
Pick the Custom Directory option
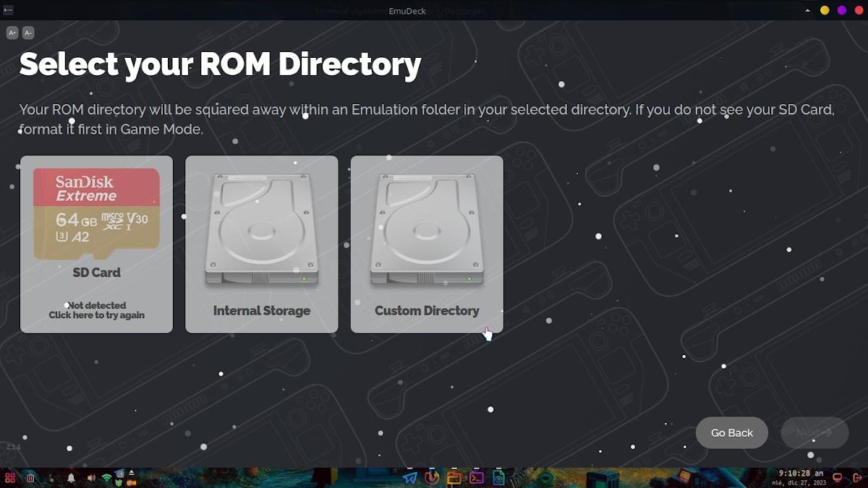coord(427,244)
